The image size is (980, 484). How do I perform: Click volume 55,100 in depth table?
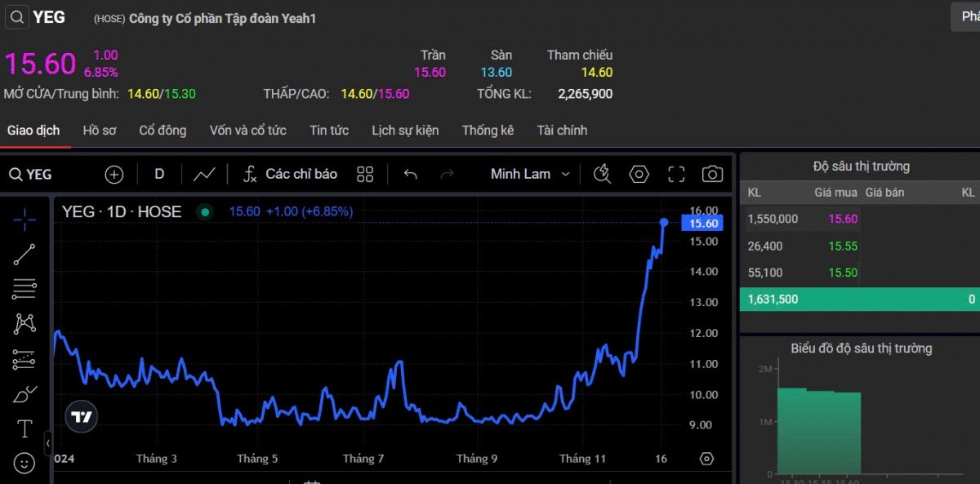765,273
